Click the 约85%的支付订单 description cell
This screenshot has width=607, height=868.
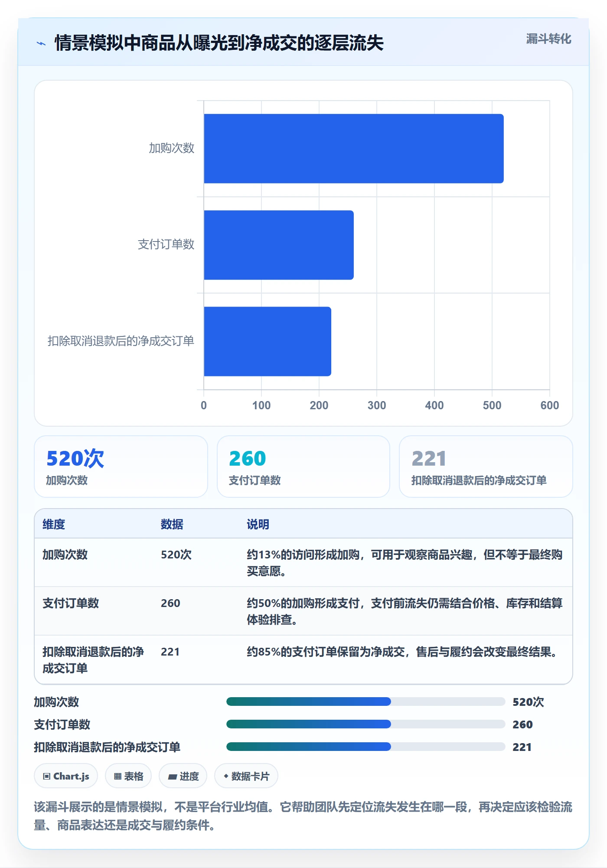(403, 652)
